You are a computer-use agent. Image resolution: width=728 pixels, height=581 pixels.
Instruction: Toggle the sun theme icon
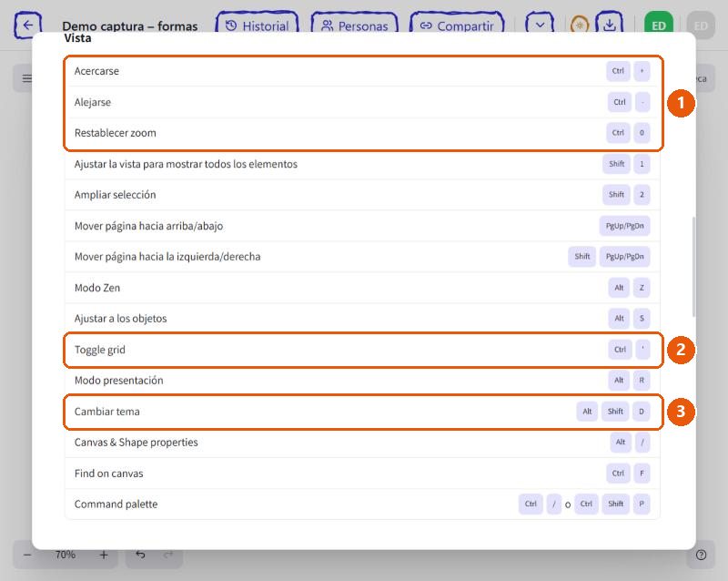coord(580,25)
